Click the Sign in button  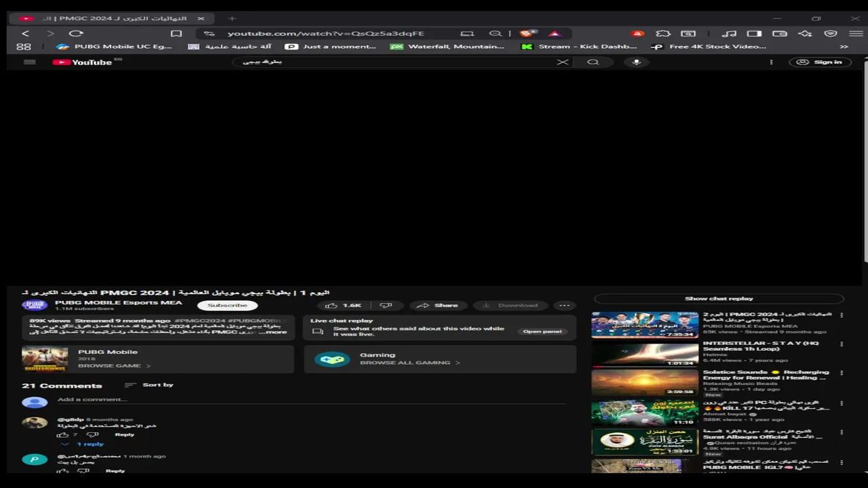click(x=820, y=62)
